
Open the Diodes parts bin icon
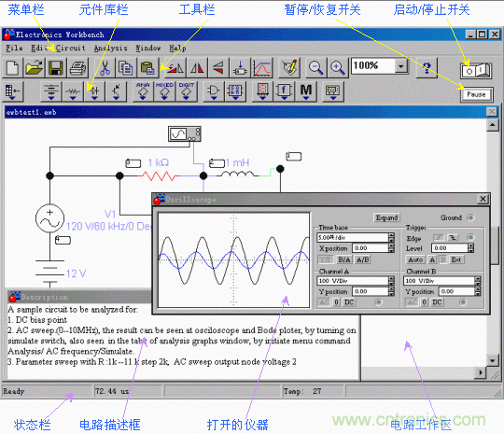[94, 91]
